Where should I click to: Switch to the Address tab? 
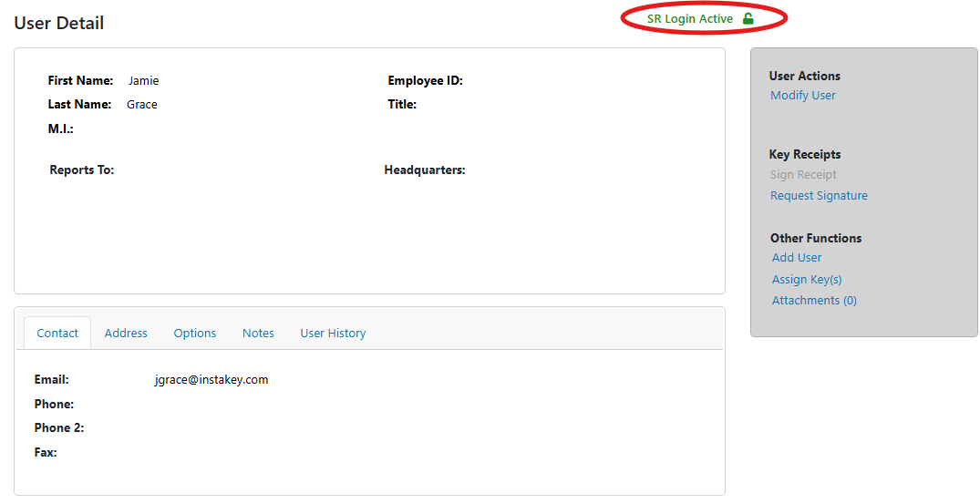tap(126, 333)
